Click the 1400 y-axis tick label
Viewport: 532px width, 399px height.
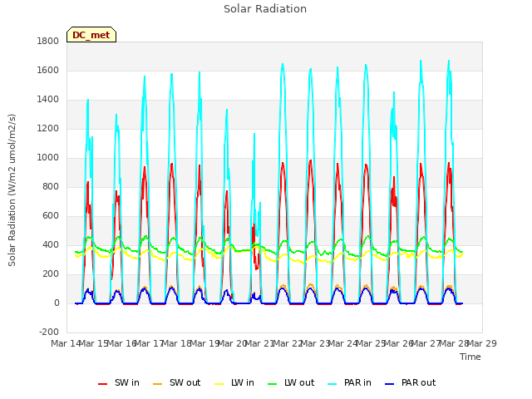(x=48, y=100)
